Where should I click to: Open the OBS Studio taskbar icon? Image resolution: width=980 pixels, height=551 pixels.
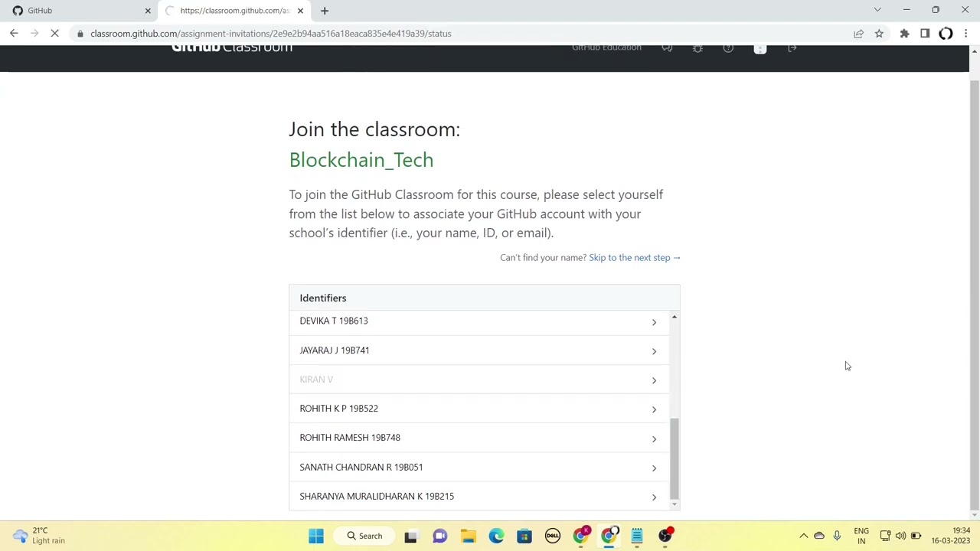click(x=665, y=536)
